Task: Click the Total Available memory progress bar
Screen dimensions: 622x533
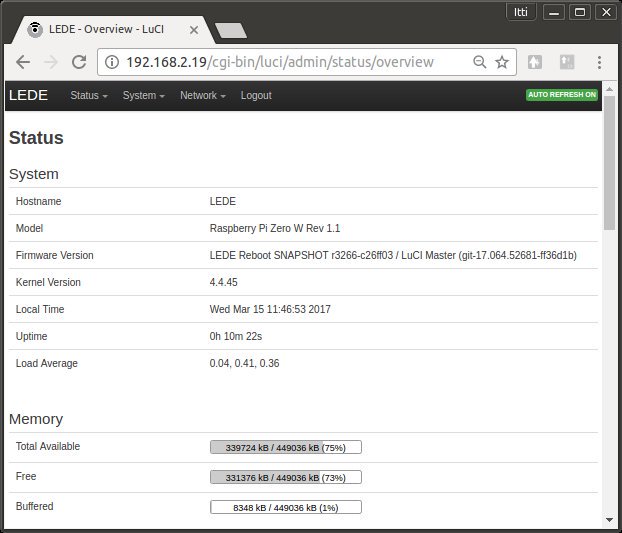Action: (286, 447)
